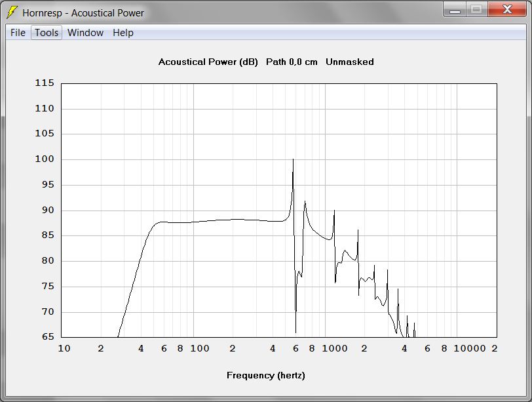Click the 100 dB resonance peak on curve
Viewport: 532px width, 402px height.
[293, 159]
